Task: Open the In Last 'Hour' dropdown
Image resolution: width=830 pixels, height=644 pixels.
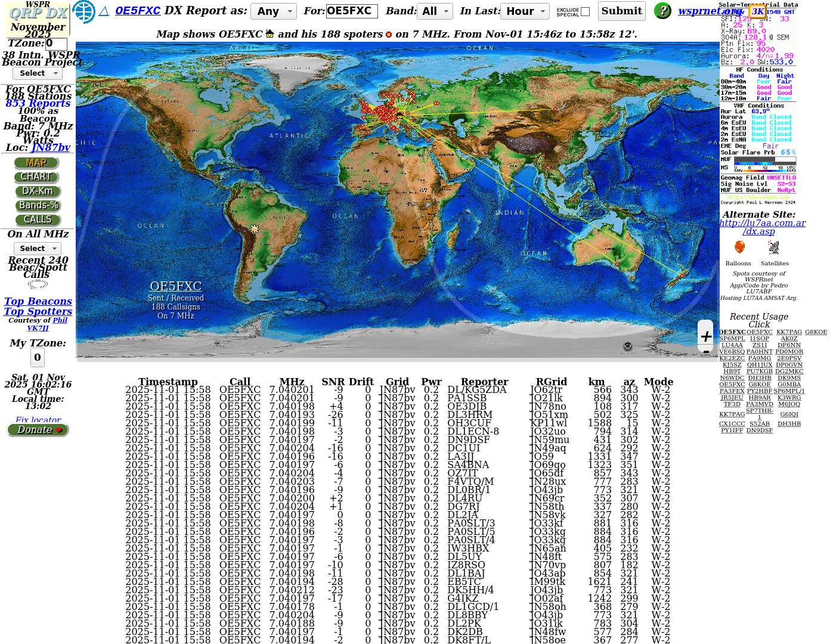Action: (x=525, y=11)
